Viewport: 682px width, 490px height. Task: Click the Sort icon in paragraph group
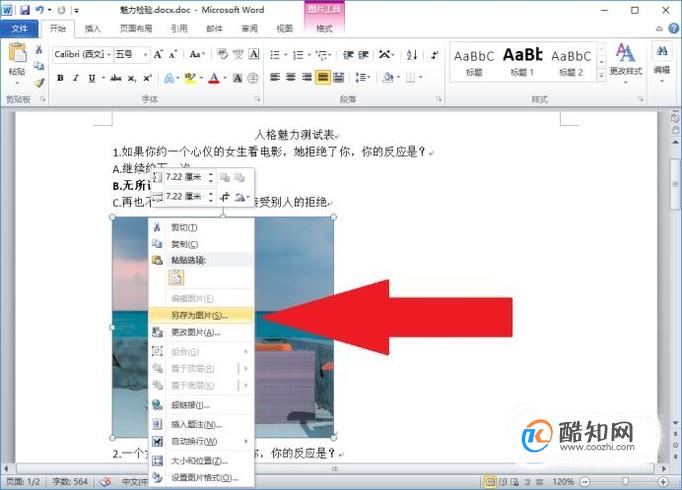(x=412, y=55)
